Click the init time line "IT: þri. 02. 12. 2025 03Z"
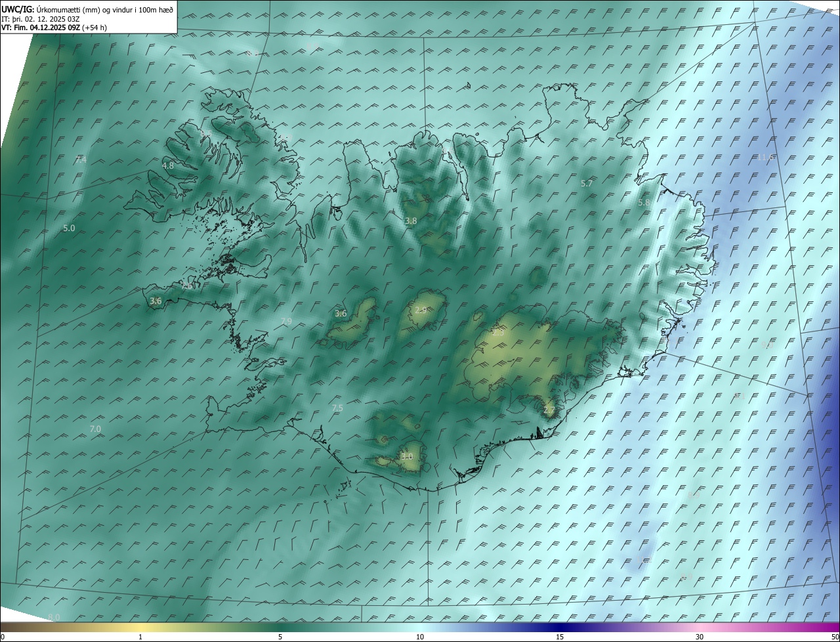Screen dimensions: 840x642 [x=41, y=18]
